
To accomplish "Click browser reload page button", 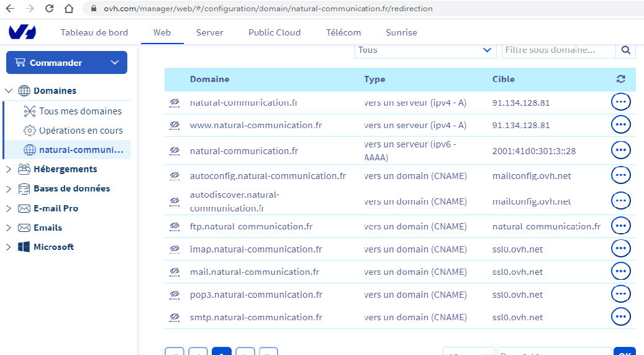I will (50, 9).
